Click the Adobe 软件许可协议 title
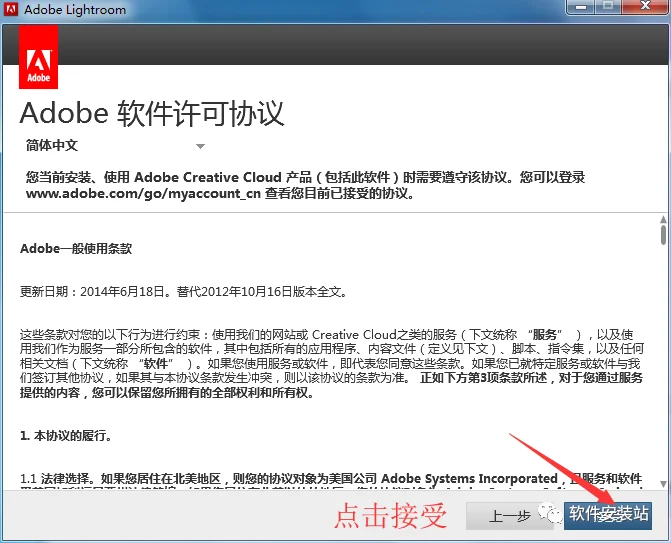The height and width of the screenshot is (543, 671). (x=152, y=113)
